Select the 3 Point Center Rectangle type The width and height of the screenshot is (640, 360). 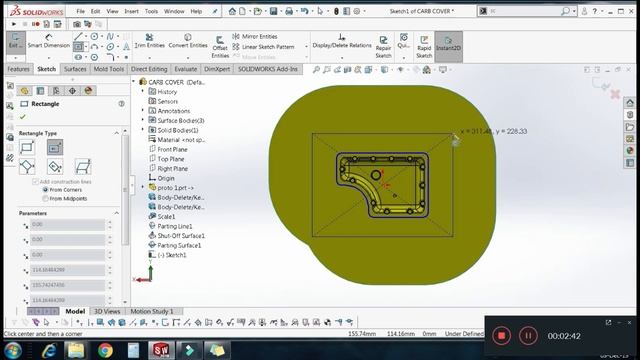click(x=55, y=167)
